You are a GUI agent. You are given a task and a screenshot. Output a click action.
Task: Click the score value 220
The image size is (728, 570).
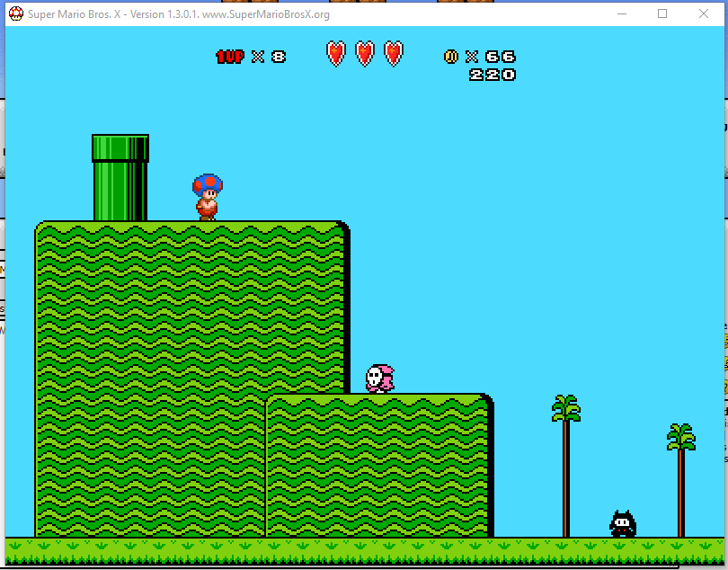(493, 75)
